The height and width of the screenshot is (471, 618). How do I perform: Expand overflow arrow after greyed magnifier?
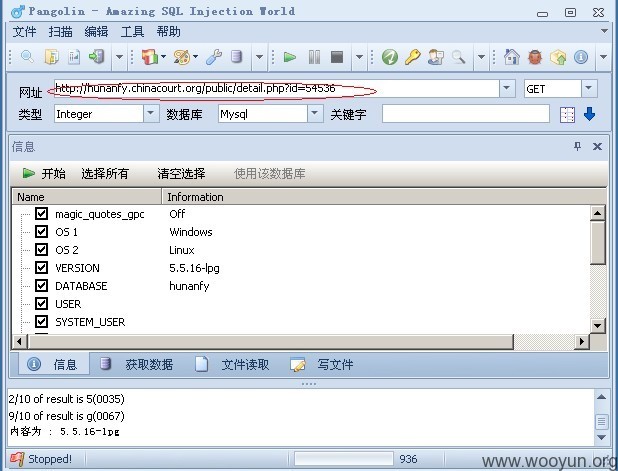(481, 58)
